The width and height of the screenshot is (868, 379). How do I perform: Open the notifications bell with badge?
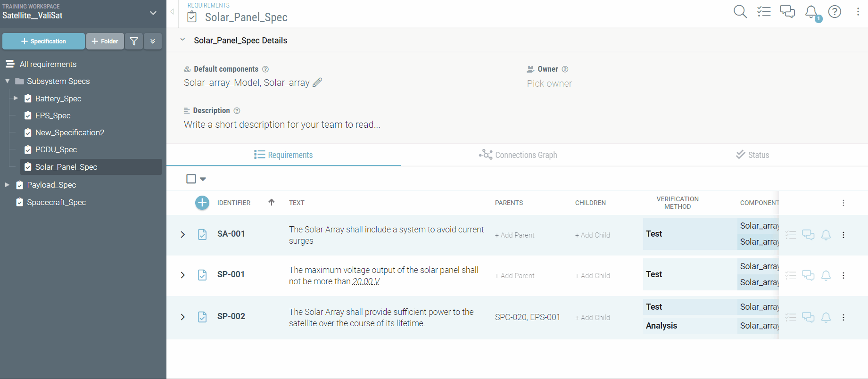[811, 12]
